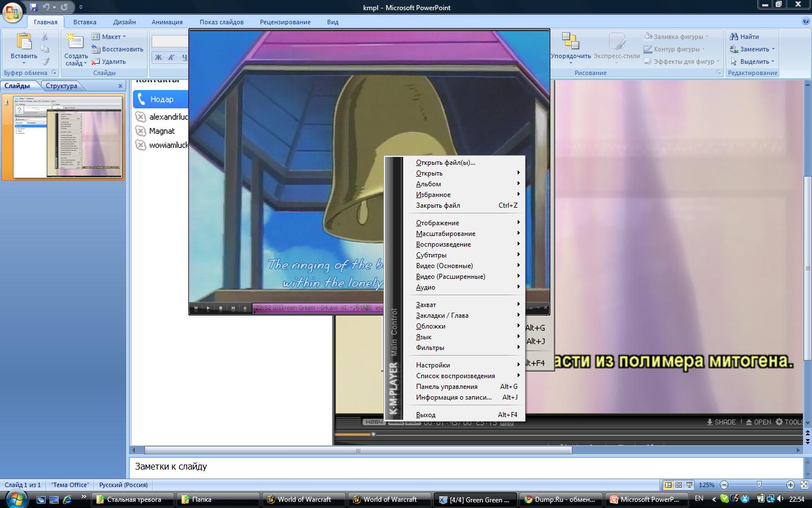The image size is (812, 508).
Task: Copy selection with the copy icon
Action: tap(45, 49)
